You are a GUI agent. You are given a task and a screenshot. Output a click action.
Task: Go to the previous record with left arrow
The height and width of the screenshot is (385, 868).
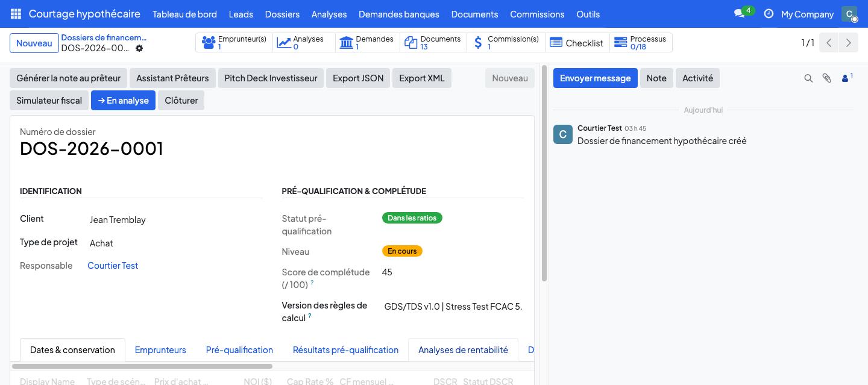tap(829, 43)
